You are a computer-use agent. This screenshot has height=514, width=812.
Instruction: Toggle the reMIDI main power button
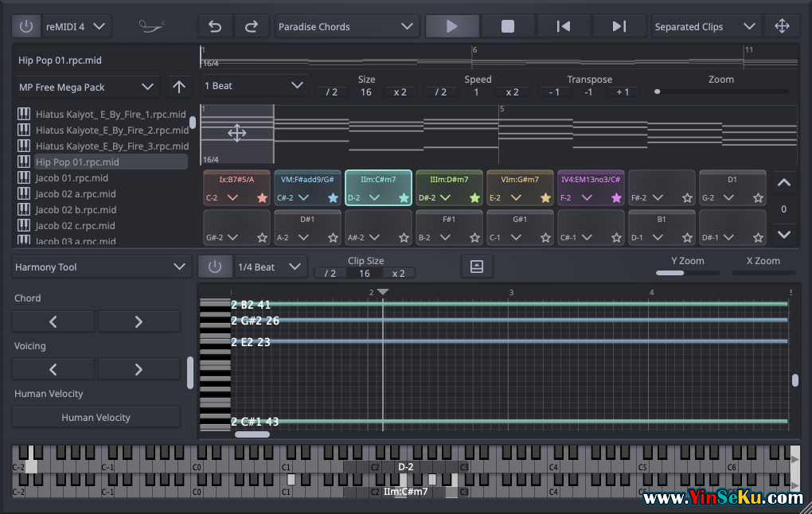[x=26, y=26]
